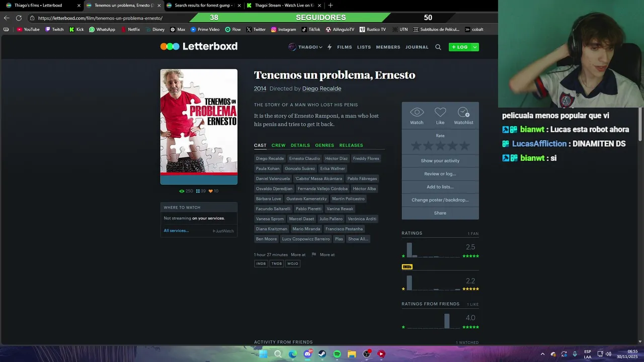Open MEMBERS in navigation
The height and width of the screenshot is (362, 644).
(388, 47)
